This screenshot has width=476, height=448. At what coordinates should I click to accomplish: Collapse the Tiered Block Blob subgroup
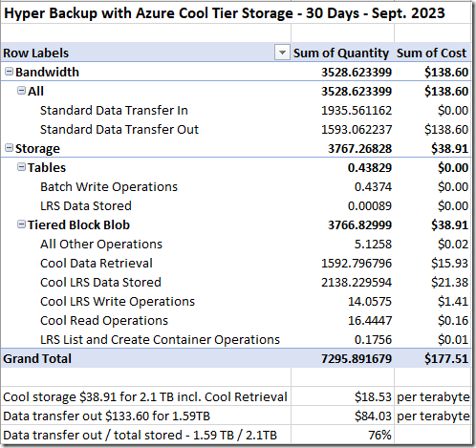[21, 224]
